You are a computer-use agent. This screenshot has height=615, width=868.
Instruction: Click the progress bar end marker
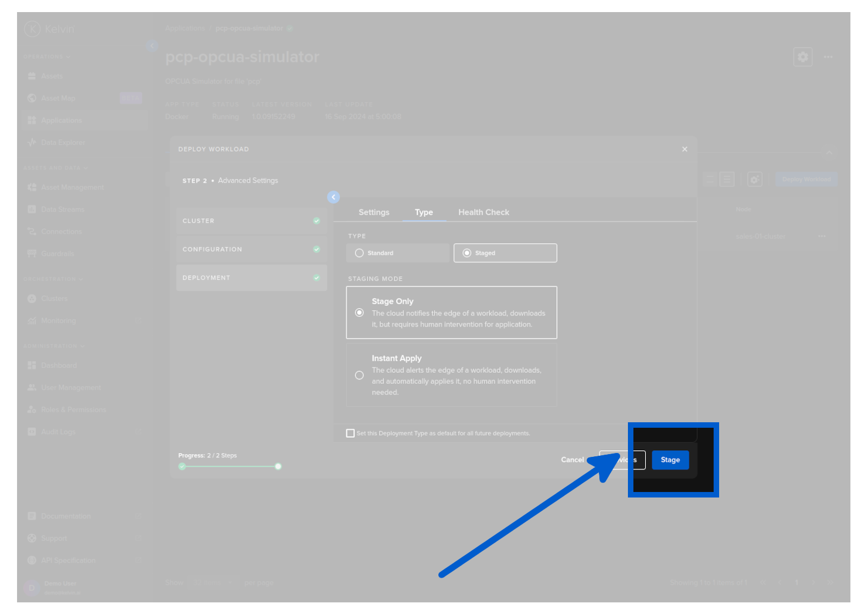tap(278, 467)
